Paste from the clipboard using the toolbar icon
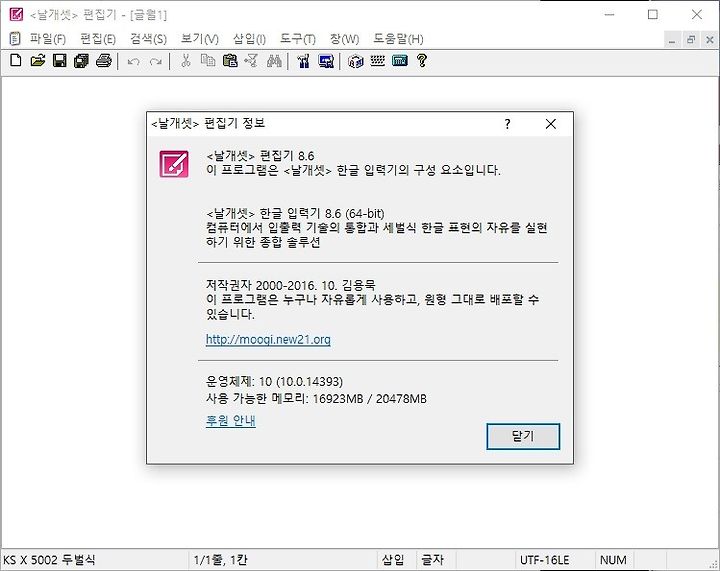The width and height of the screenshot is (720, 571). coord(230,61)
